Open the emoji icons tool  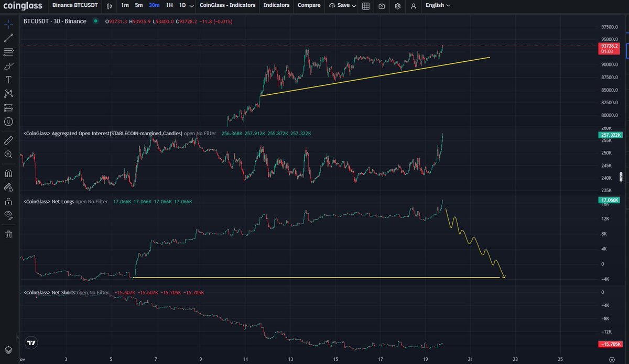pyautogui.click(x=8, y=122)
